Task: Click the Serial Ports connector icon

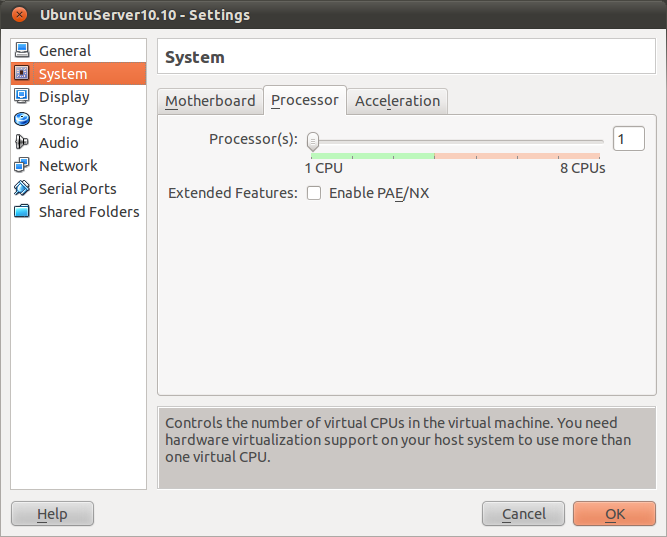Action: 22,189
